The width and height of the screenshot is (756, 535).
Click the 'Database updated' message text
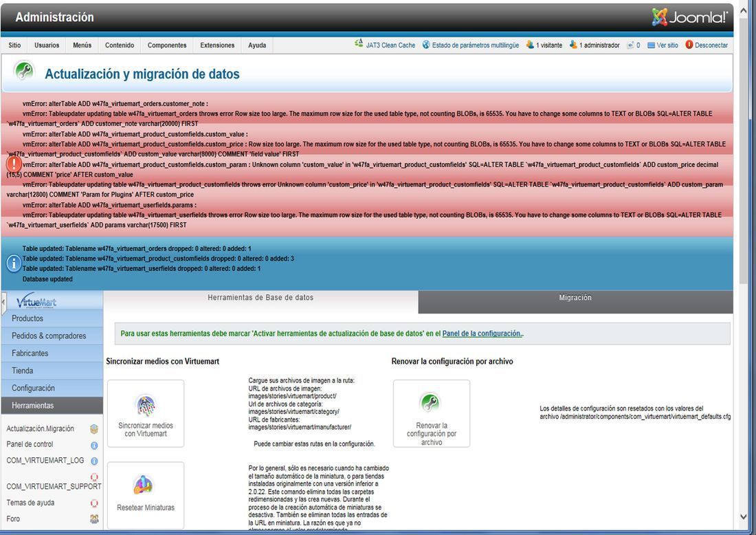(x=47, y=279)
